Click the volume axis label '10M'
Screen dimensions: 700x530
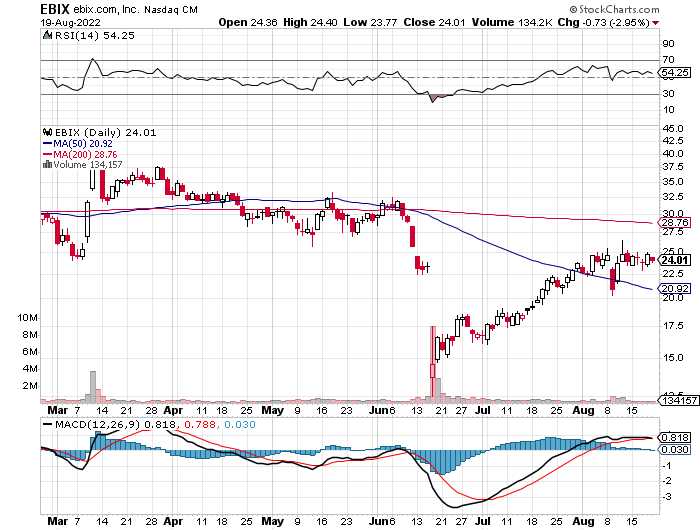point(28,318)
